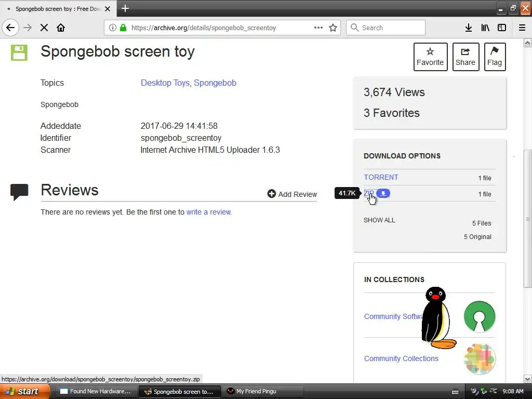
Task: Click the added date 2017-06-29 14:41:58
Action: (179, 126)
